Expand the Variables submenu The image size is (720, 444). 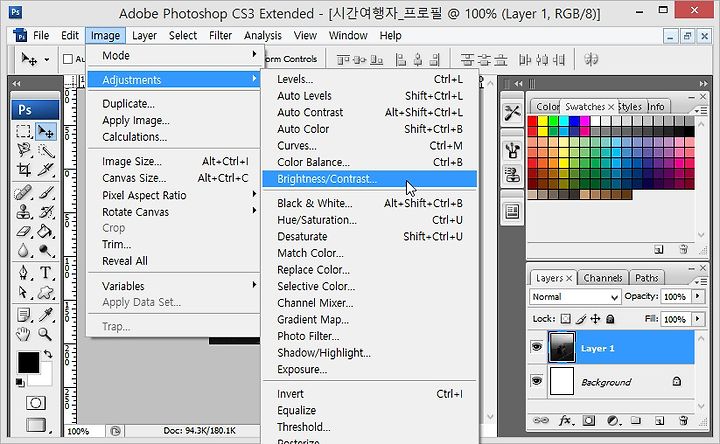pos(174,286)
